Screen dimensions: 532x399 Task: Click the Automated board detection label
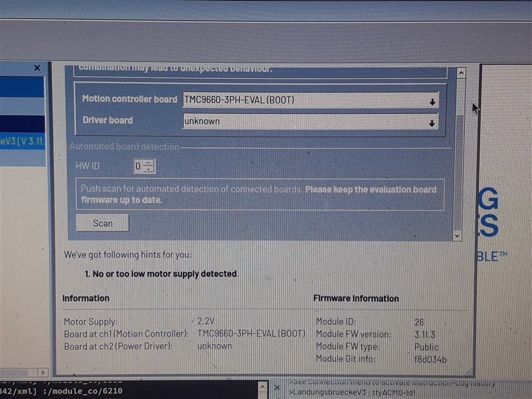124,146
